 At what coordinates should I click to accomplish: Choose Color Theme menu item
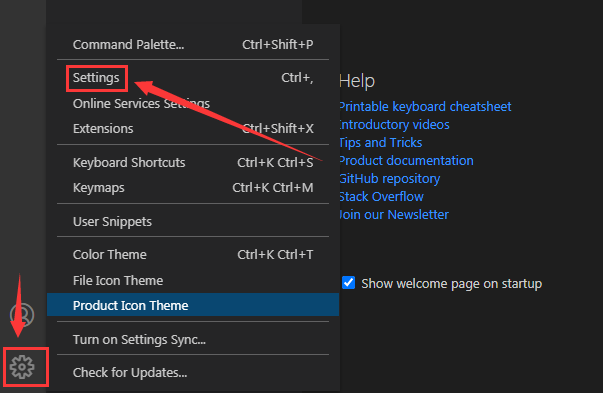pyautogui.click(x=193, y=255)
